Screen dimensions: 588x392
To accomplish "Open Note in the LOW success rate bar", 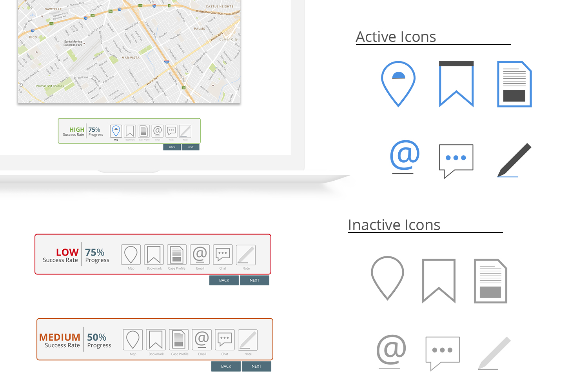I will [x=246, y=255].
